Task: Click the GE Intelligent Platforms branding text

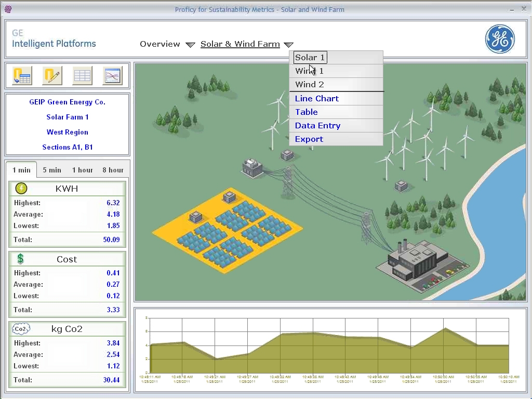Action: (x=54, y=38)
